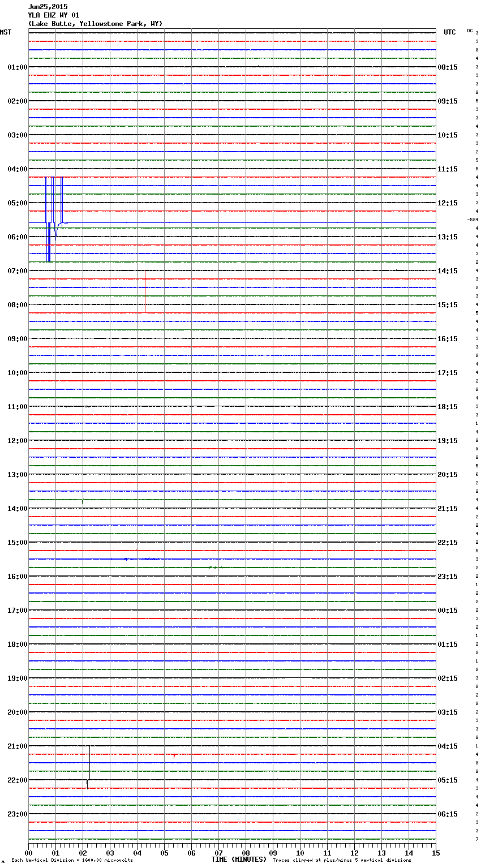
Task: Click the 10 minute tick label
Action: tap(300, 852)
